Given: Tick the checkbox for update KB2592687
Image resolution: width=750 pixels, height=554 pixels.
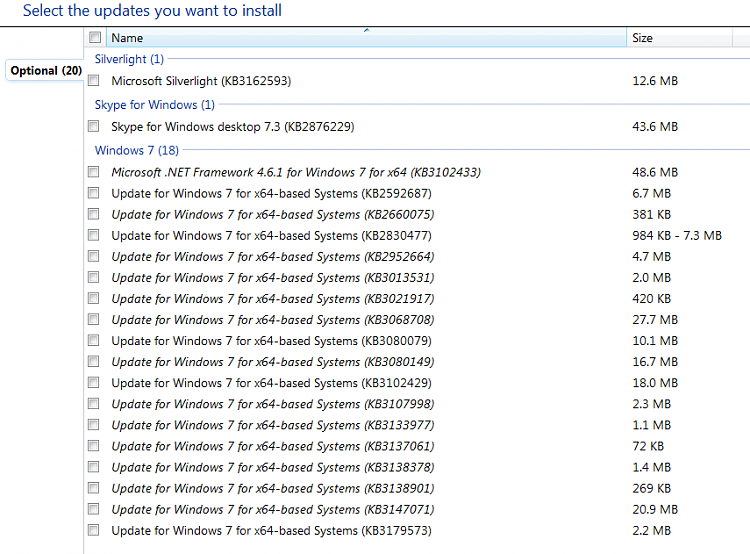Looking at the screenshot, I should pos(94,193).
